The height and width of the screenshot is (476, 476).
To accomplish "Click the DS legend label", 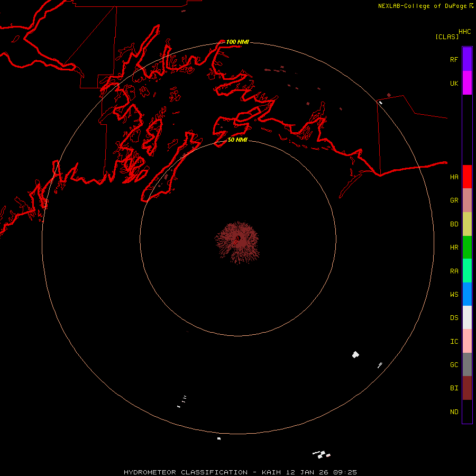I will click(454, 317).
